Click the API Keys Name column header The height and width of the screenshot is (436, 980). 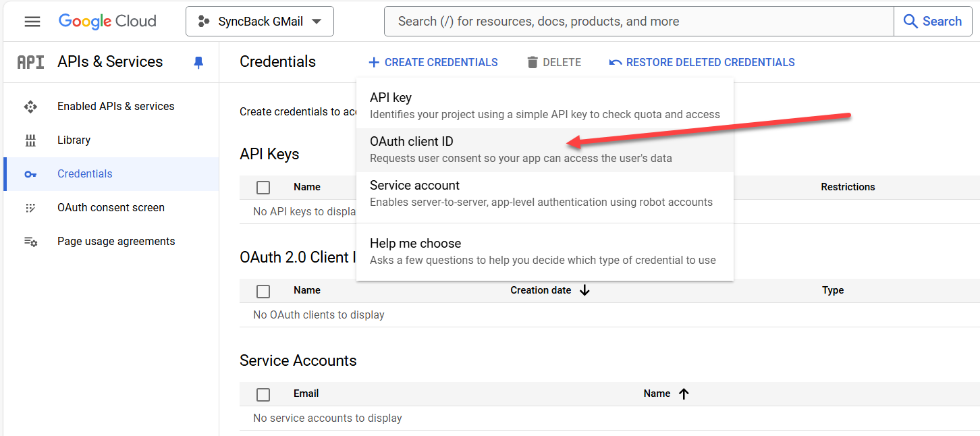(x=307, y=187)
